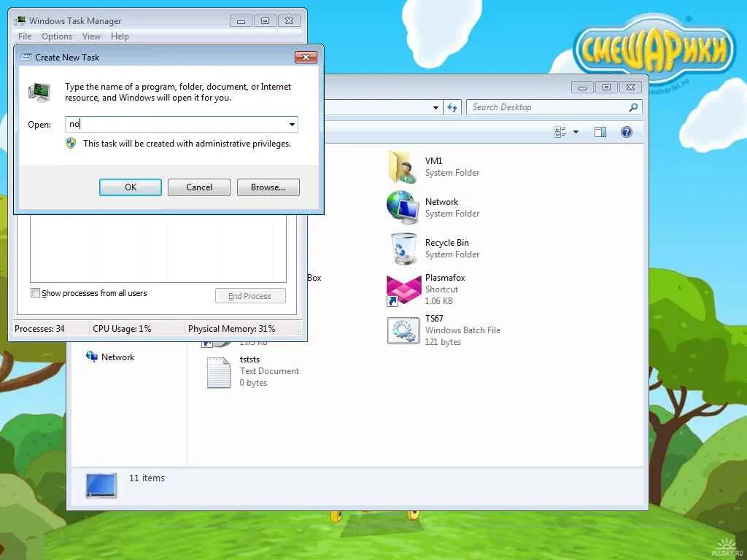The image size is (747, 560).
Task: Click the 11 items text in details pane
Action: click(147, 478)
